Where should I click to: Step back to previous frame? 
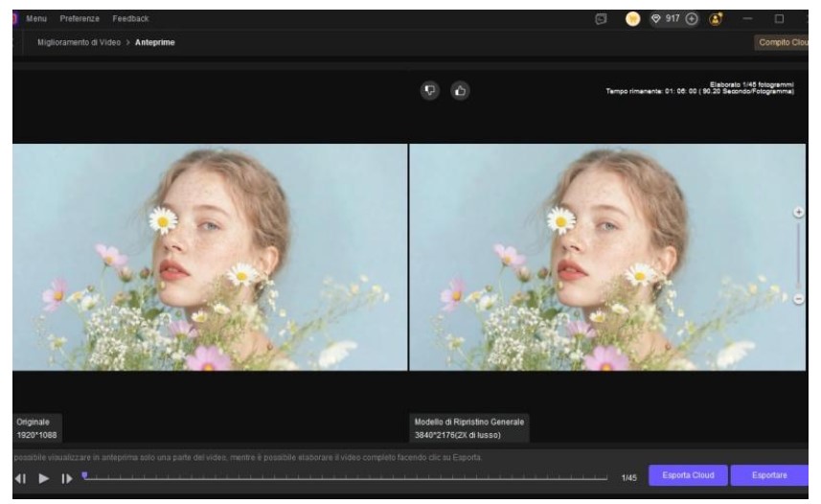(20, 478)
